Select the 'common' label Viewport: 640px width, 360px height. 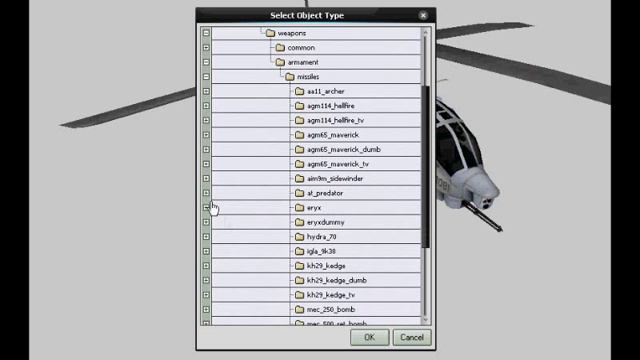301,48
